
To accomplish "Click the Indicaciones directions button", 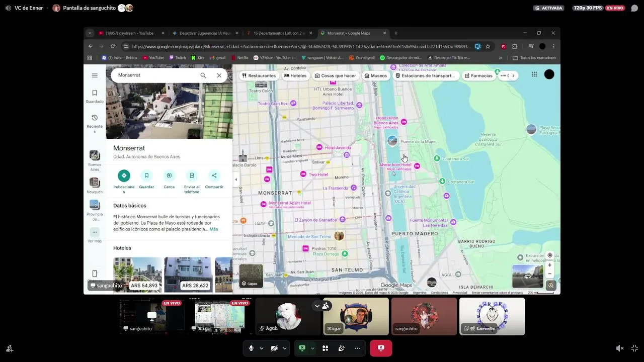I will (124, 182).
